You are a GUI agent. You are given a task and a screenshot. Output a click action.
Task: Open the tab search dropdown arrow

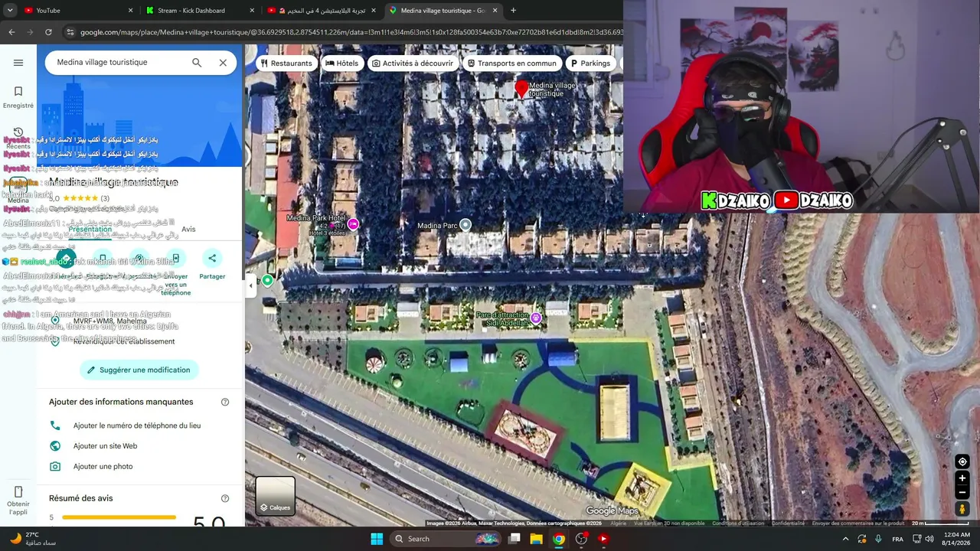click(9, 11)
